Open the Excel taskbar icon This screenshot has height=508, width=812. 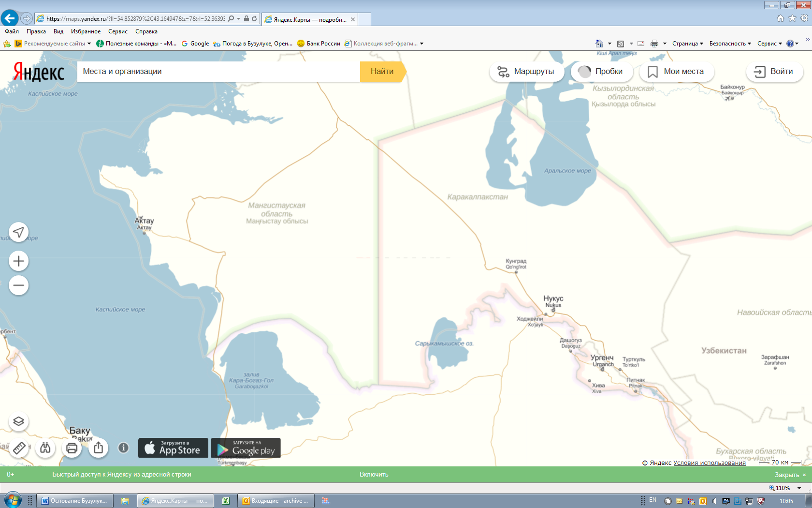coord(226,501)
